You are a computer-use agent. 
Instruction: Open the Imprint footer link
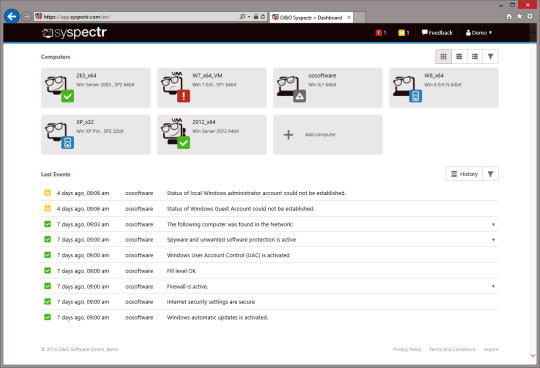point(491,349)
